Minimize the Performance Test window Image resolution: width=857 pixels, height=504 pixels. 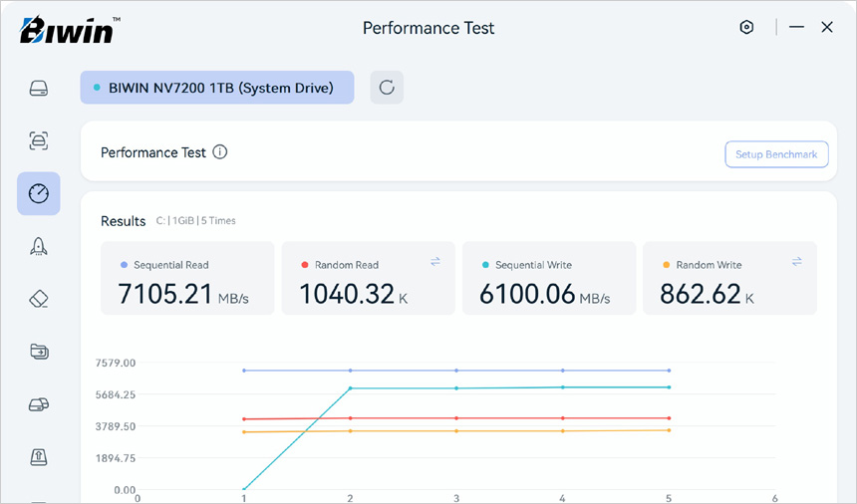coord(796,28)
